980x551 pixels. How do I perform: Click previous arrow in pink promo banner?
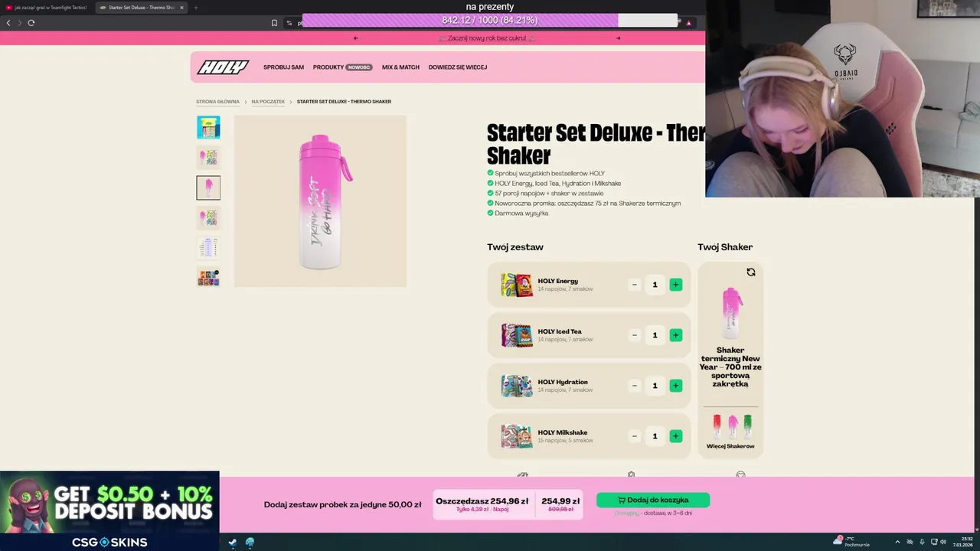tap(355, 38)
